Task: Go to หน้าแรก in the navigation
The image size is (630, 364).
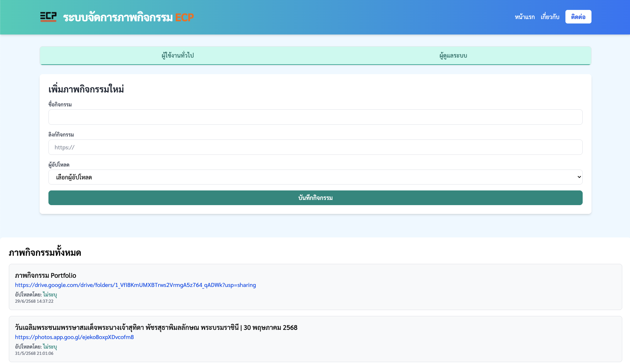Action: click(x=524, y=17)
